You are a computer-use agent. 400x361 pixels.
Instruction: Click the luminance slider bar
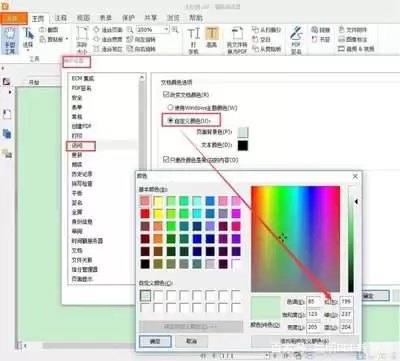351,239
